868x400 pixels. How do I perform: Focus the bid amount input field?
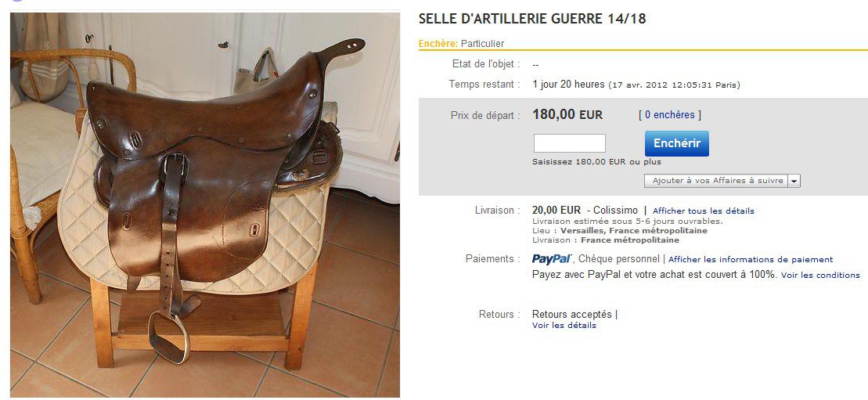(x=570, y=143)
